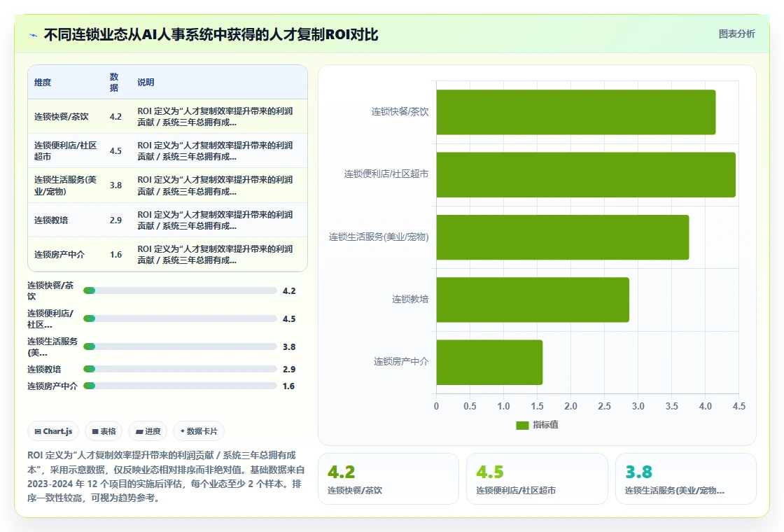Viewport: 784px width, 532px height.
Task: Click the chart title heading text
Action: (x=211, y=34)
